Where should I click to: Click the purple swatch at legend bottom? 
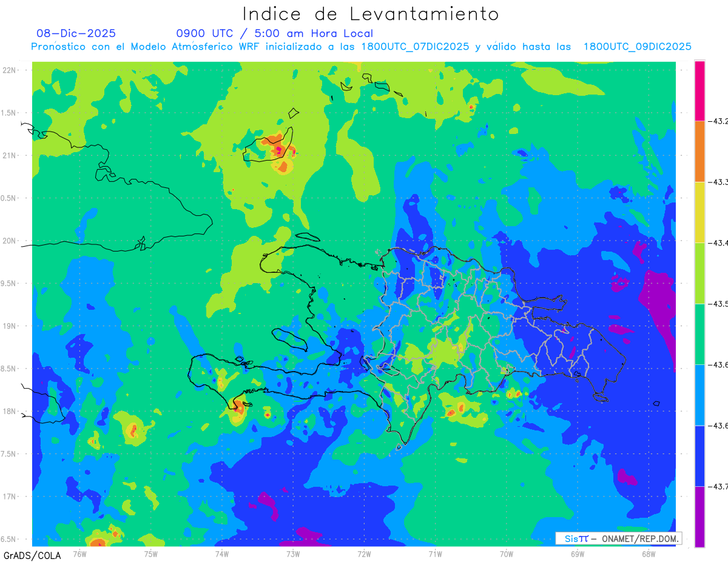(699, 517)
